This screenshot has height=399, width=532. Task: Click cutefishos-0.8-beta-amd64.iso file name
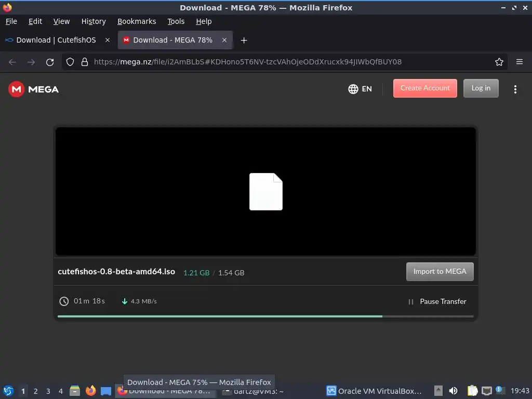point(116,272)
